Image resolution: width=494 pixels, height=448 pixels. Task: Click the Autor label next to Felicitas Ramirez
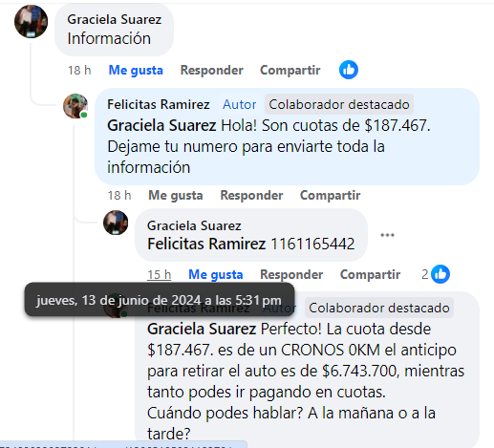239,104
